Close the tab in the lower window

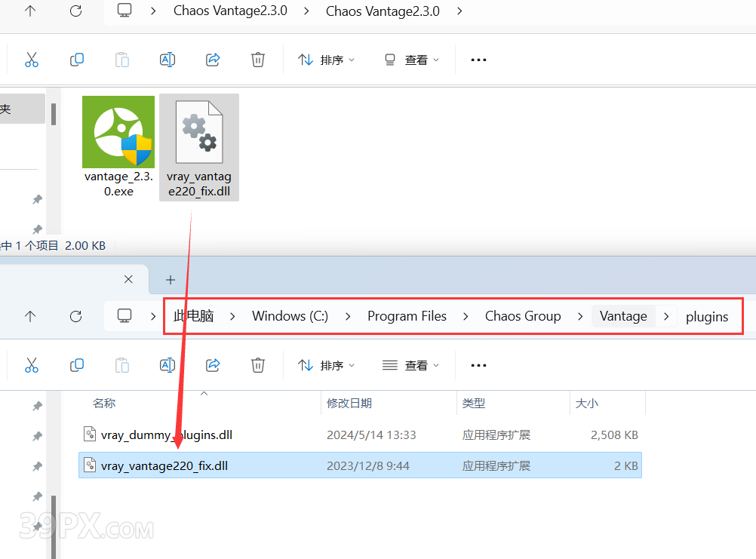(128, 279)
